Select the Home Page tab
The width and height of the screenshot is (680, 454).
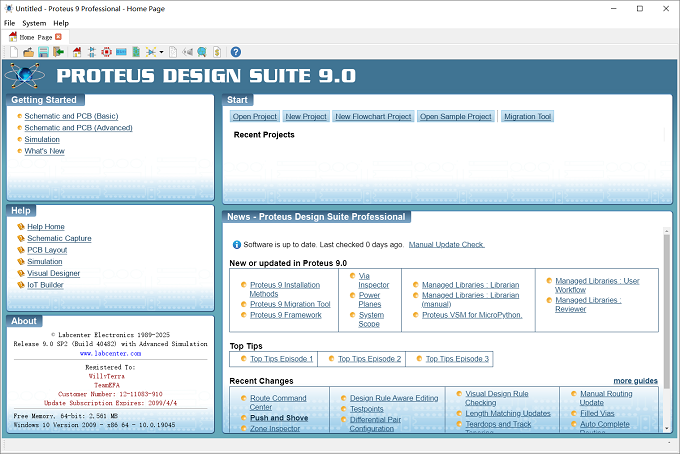36,37
